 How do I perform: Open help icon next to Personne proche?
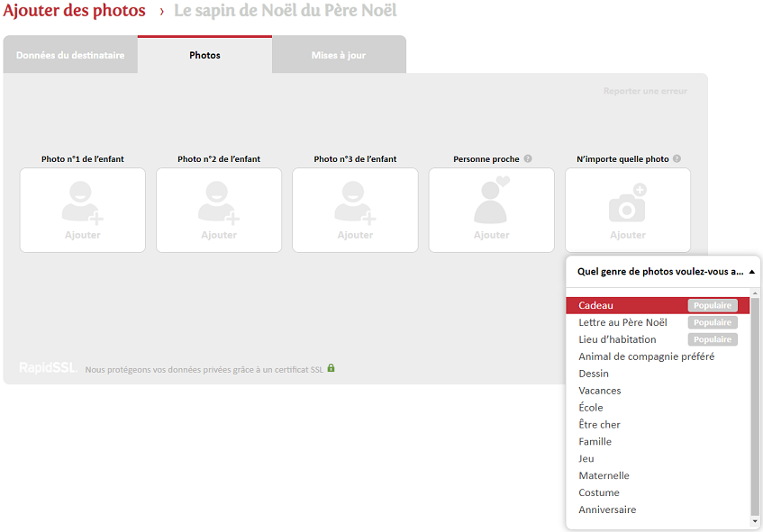528,158
